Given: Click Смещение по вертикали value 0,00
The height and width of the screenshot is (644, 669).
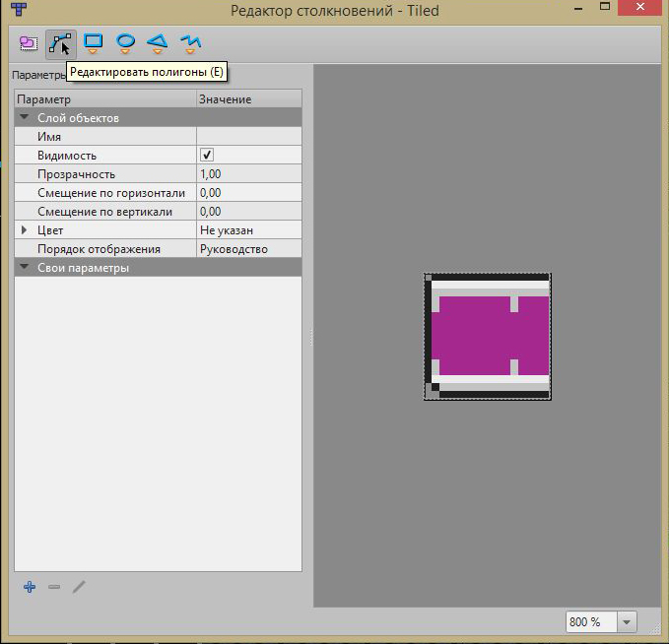Looking at the screenshot, I should (x=249, y=212).
